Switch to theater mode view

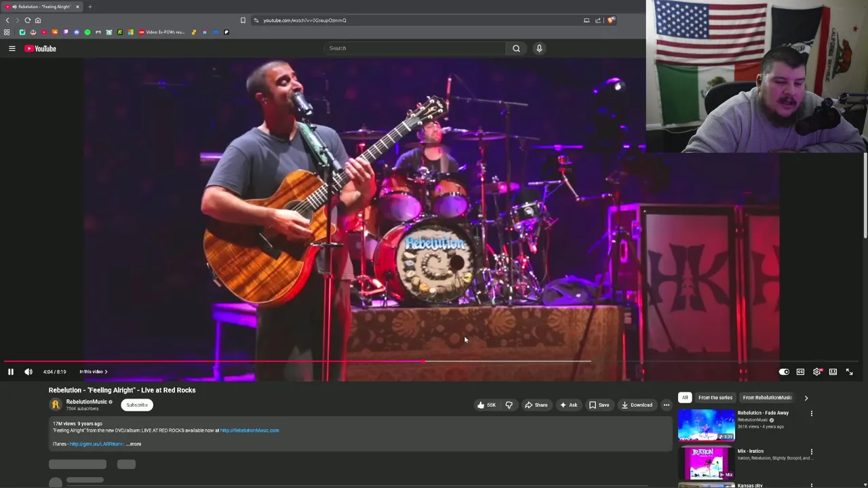[x=833, y=371]
